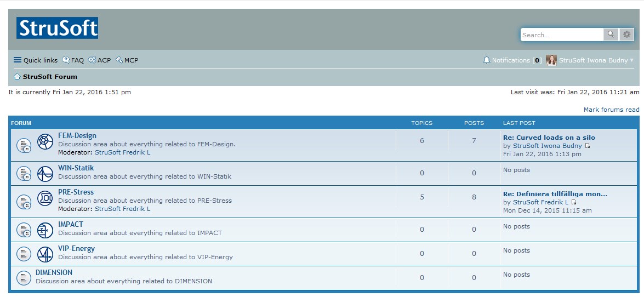This screenshot has height=297, width=644.
Task: Open Re: Definiera tillfälliga mon... post
Action: coord(555,194)
